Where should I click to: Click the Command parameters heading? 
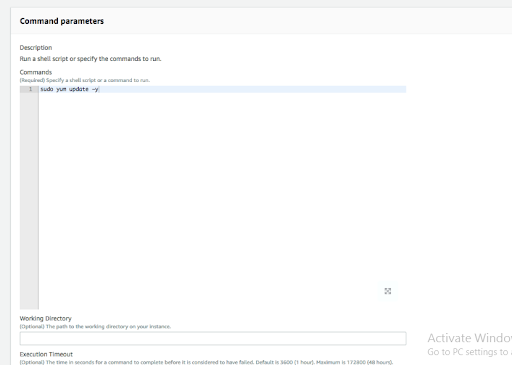(x=62, y=21)
